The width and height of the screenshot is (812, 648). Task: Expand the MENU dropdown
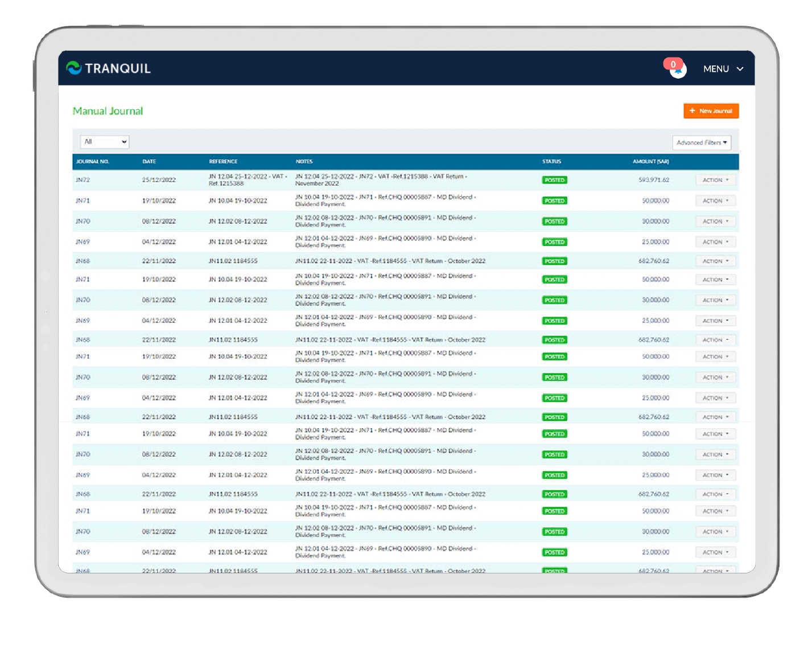click(723, 69)
